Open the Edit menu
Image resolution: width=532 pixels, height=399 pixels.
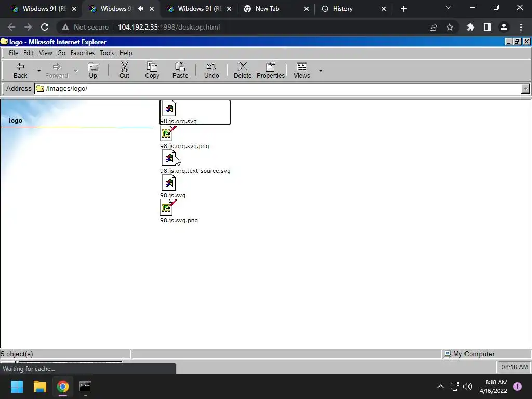(x=29, y=53)
